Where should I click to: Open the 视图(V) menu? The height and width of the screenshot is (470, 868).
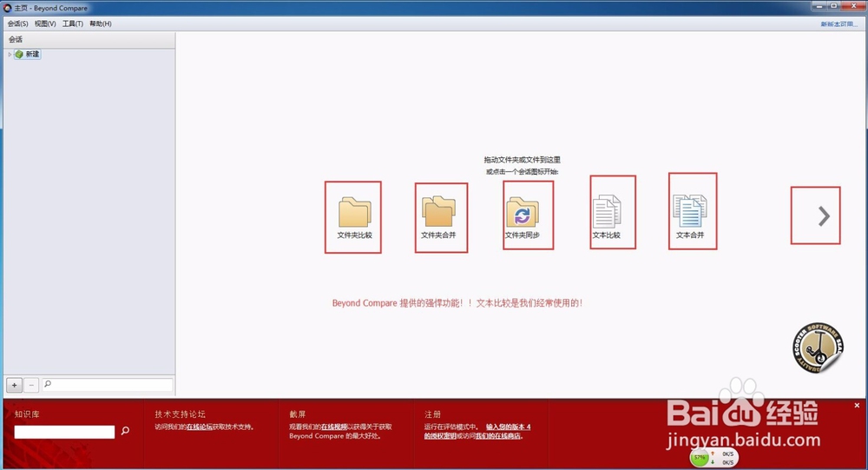(45, 23)
